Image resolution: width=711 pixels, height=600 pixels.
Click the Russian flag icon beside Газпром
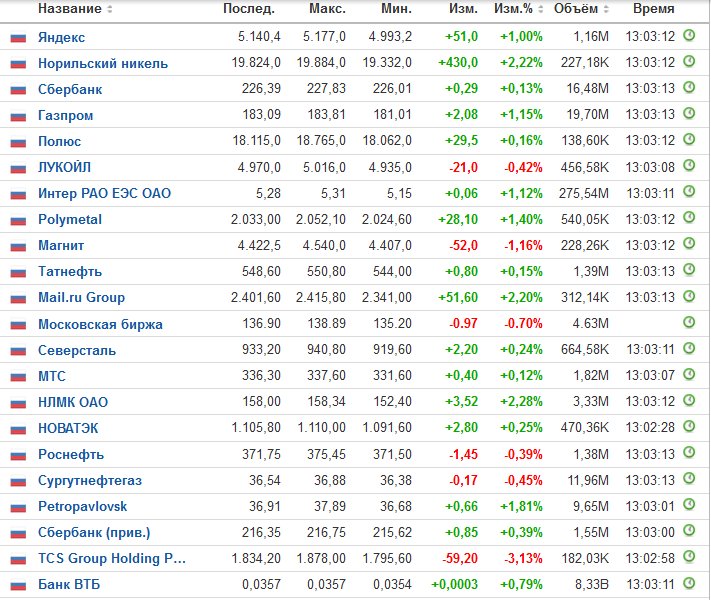pos(18,116)
